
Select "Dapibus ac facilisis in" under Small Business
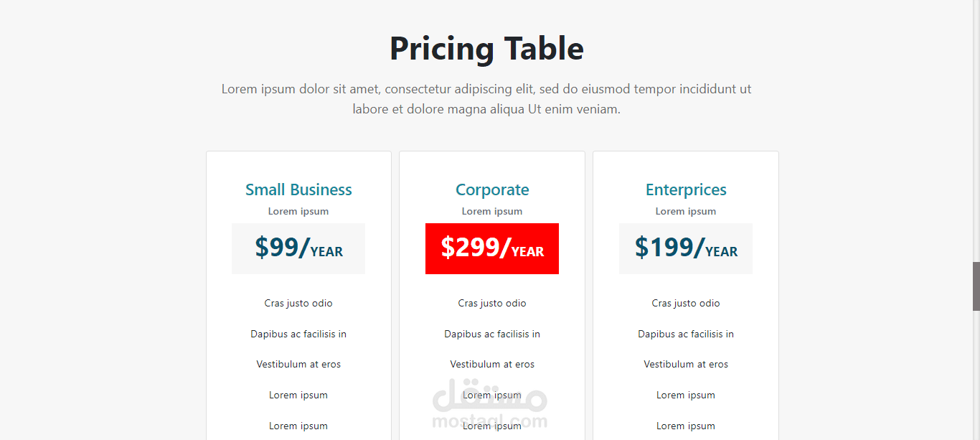click(298, 334)
